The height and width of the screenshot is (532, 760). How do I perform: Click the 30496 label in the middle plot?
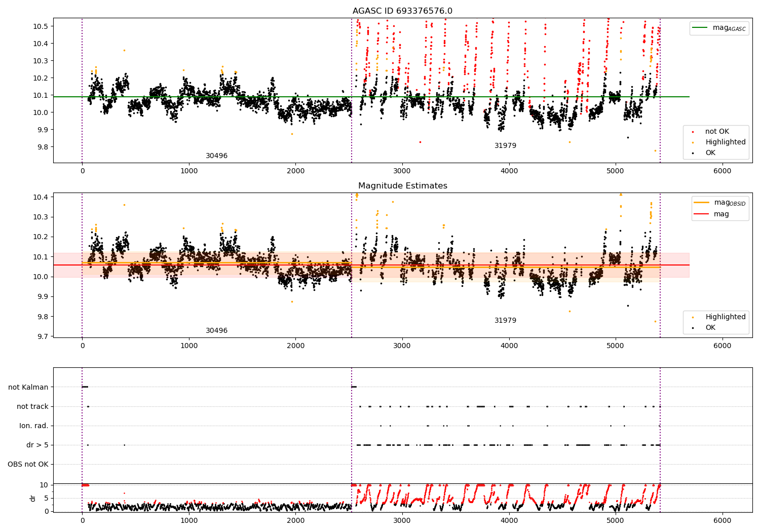click(x=216, y=331)
